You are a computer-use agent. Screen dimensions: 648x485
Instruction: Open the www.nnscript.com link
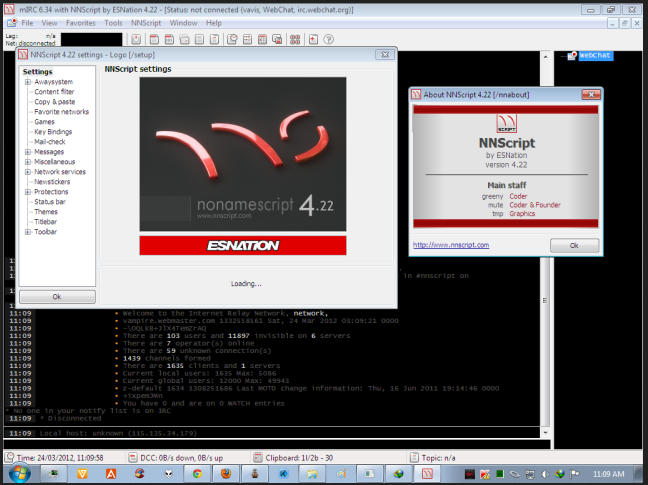451,245
